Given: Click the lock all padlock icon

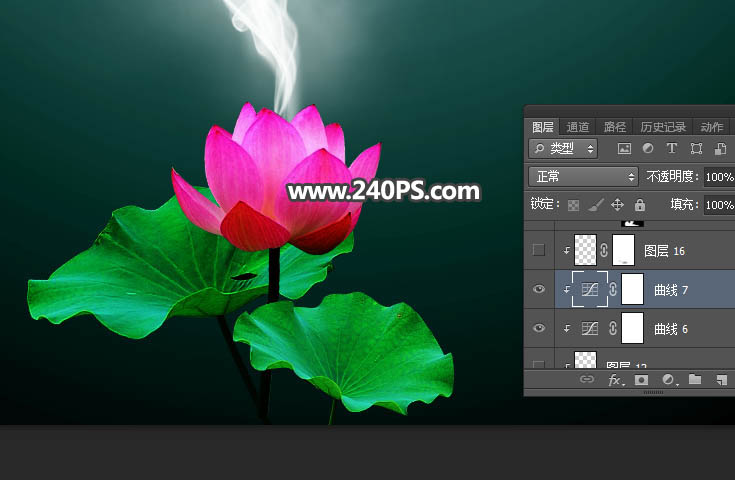Looking at the screenshot, I should pyautogui.click(x=639, y=205).
